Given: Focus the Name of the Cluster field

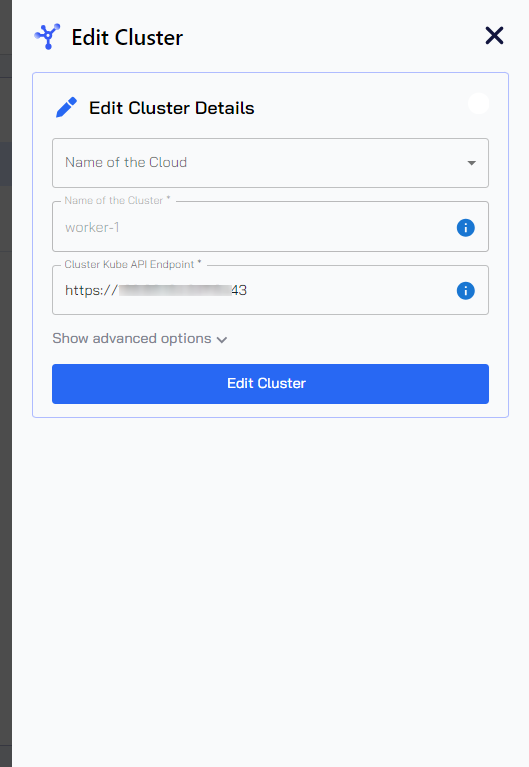Looking at the screenshot, I should [270, 226].
